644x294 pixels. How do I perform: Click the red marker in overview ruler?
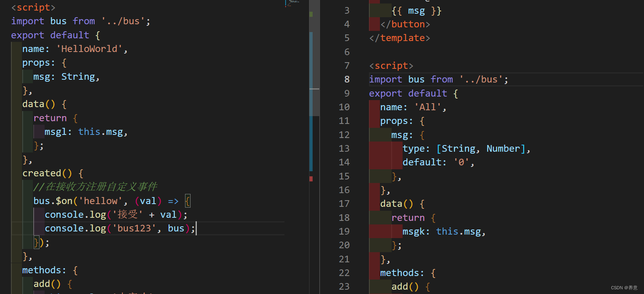(x=311, y=179)
